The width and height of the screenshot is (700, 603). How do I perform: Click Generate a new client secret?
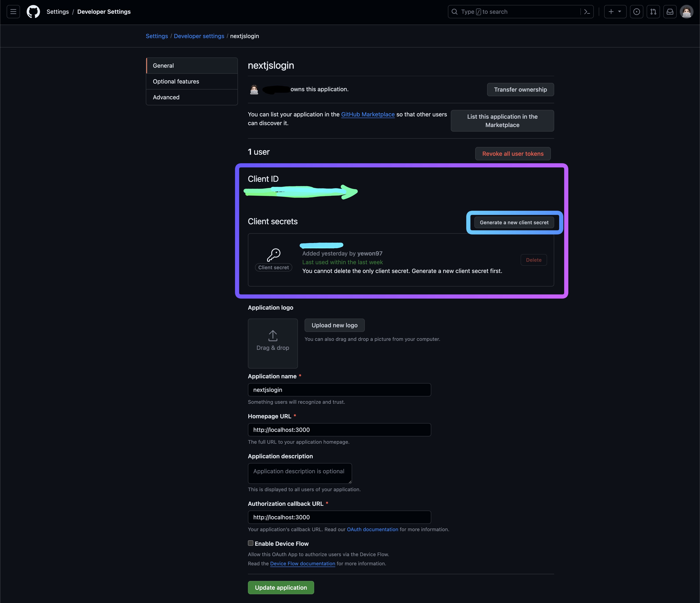pos(514,223)
